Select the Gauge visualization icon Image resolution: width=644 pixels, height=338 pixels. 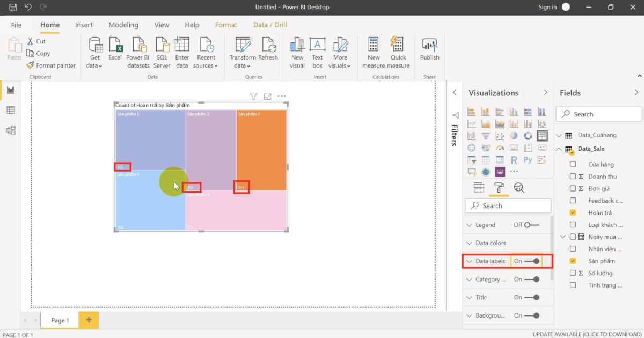(x=499, y=147)
